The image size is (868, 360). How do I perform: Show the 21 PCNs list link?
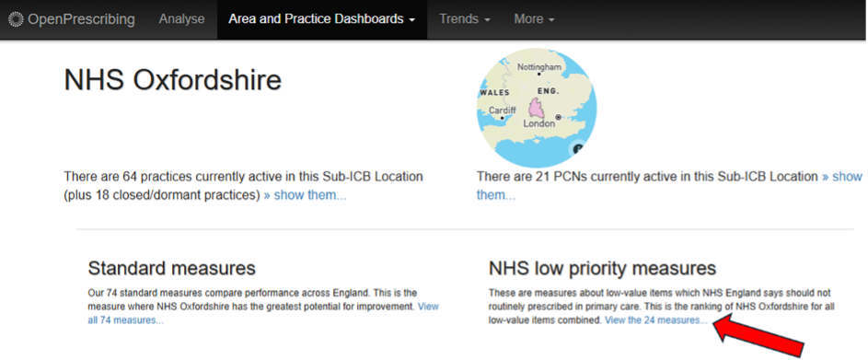click(x=670, y=186)
